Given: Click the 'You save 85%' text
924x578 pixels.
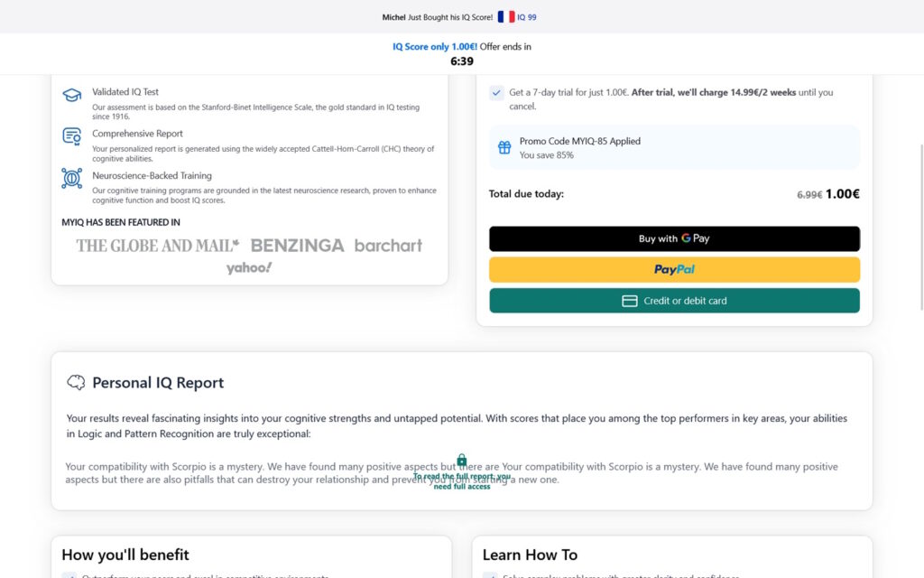Looking at the screenshot, I should pos(546,155).
